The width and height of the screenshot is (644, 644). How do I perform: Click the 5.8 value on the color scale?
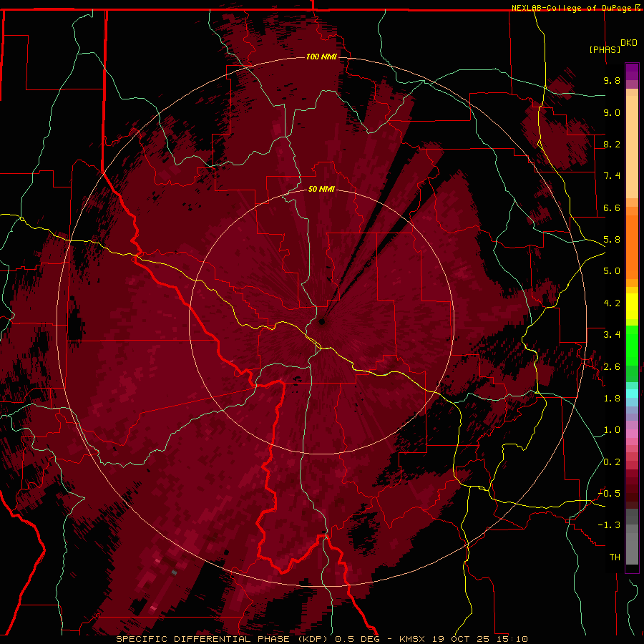(612, 240)
